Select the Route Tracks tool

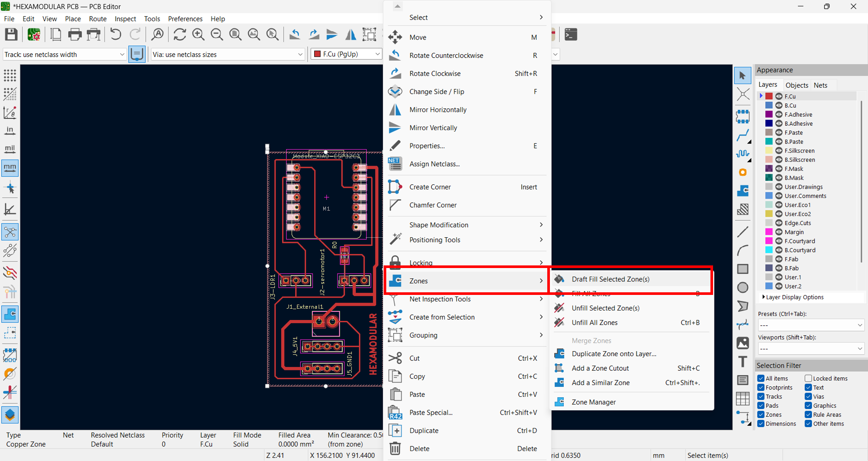(743, 135)
